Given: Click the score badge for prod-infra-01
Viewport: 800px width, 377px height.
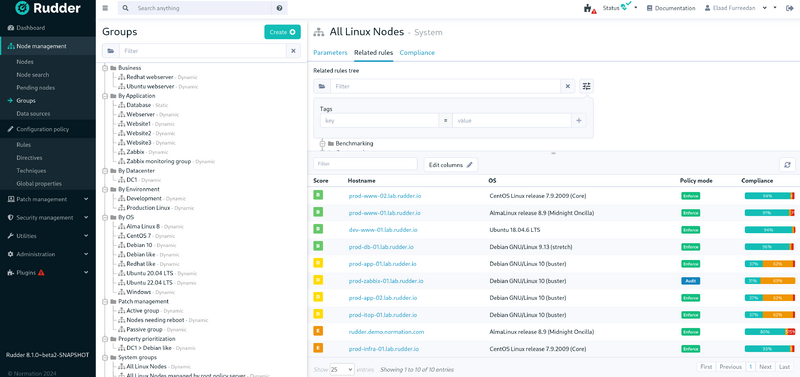Looking at the screenshot, I should [318, 348].
